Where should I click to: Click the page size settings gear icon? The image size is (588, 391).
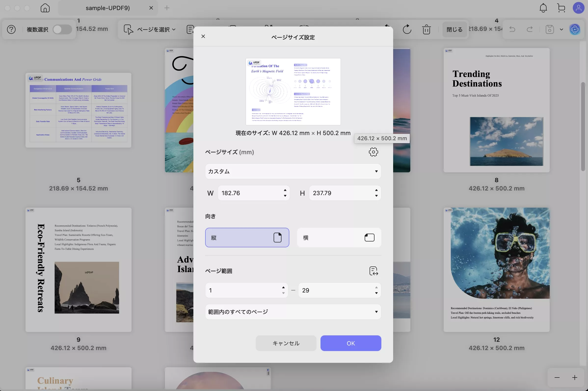click(x=373, y=152)
